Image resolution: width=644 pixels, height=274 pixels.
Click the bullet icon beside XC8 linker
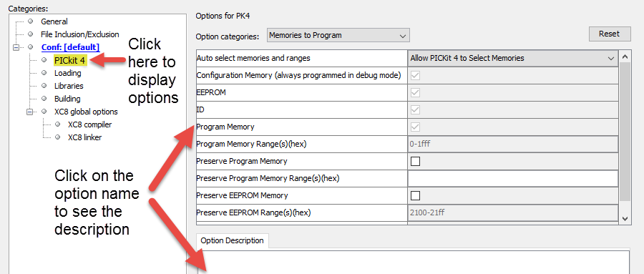click(x=57, y=137)
